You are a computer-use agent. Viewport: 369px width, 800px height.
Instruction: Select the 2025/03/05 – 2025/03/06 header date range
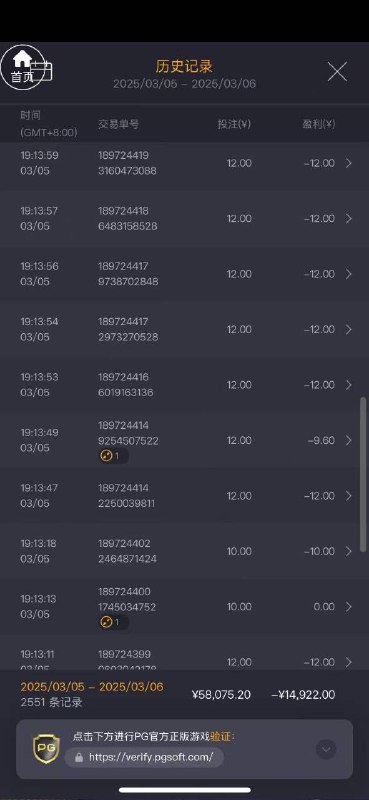(x=185, y=84)
